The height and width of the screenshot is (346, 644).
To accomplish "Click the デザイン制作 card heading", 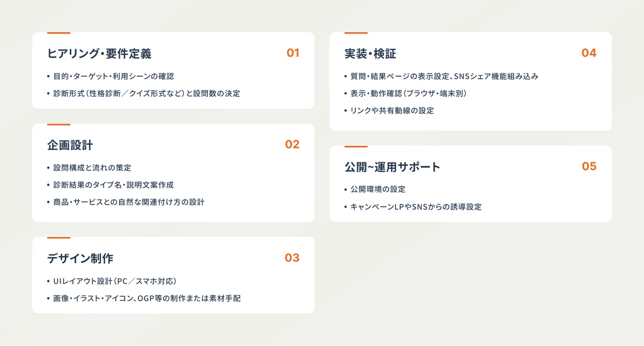I will click(80, 259).
